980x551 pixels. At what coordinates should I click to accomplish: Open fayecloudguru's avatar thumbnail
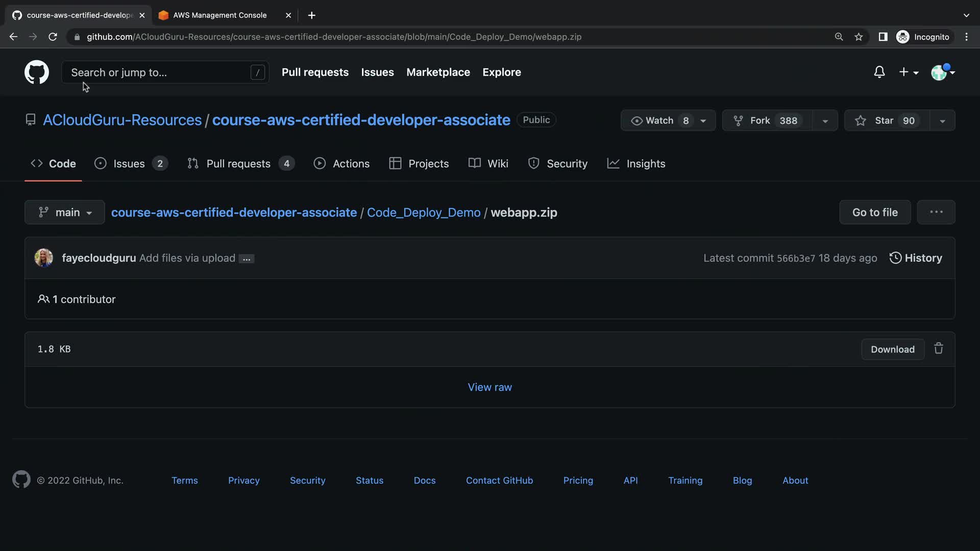tap(44, 258)
